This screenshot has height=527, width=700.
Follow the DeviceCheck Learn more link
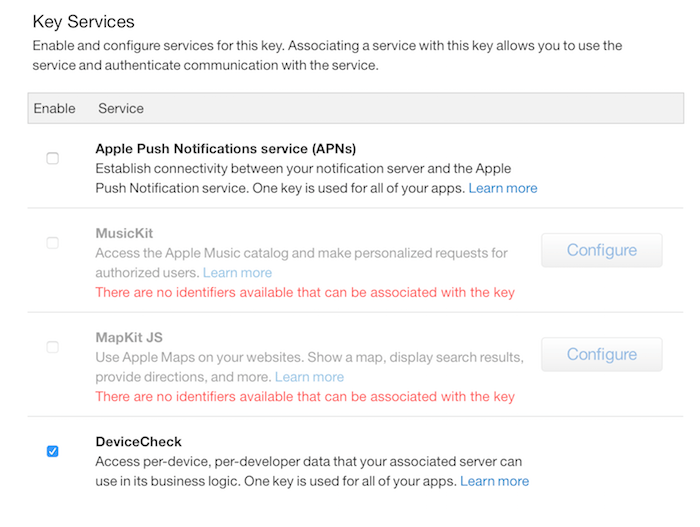pyautogui.click(x=495, y=481)
